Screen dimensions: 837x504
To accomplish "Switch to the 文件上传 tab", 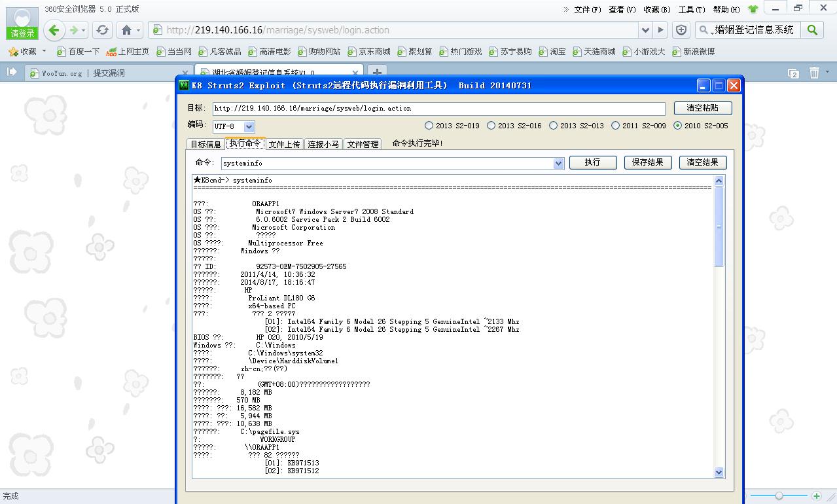I will (x=285, y=144).
